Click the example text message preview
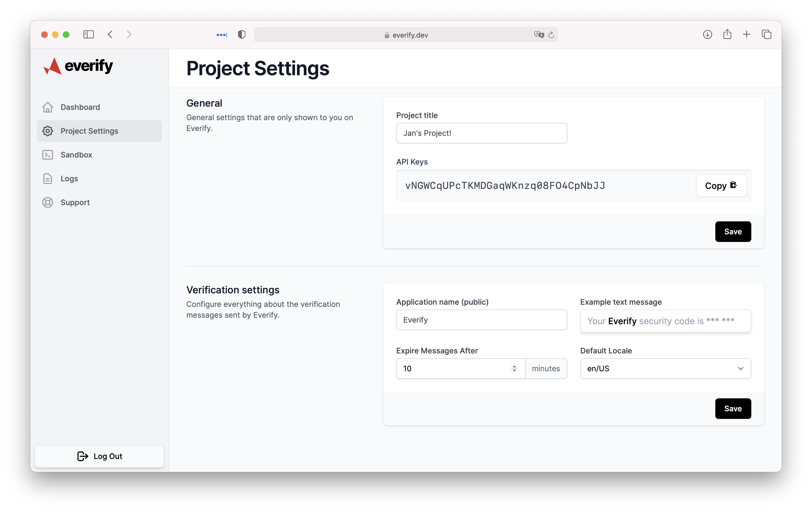 click(666, 321)
